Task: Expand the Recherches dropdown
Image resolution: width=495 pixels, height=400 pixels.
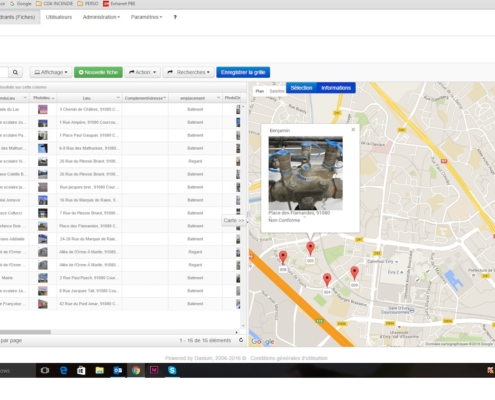Action: (188, 72)
